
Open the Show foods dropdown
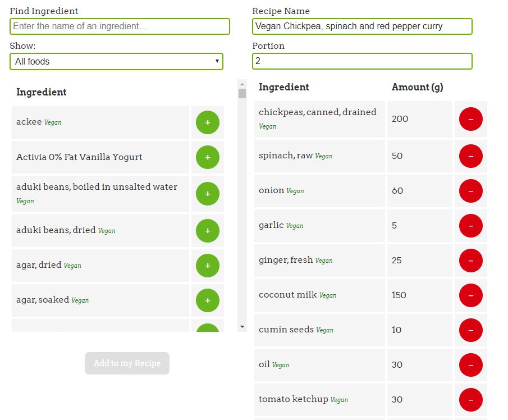116,61
